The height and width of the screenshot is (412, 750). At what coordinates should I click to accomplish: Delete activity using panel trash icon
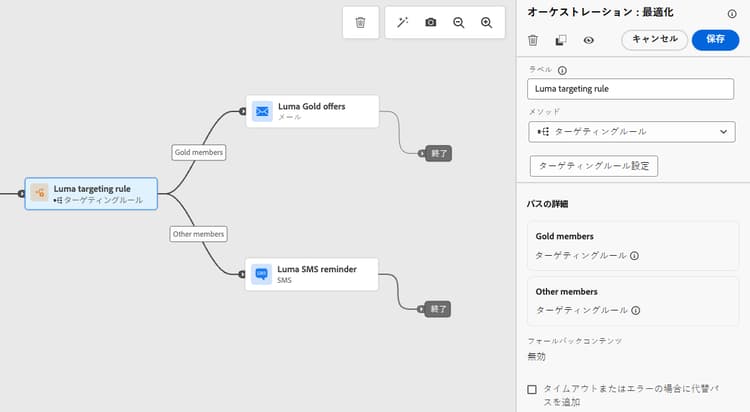coord(533,40)
